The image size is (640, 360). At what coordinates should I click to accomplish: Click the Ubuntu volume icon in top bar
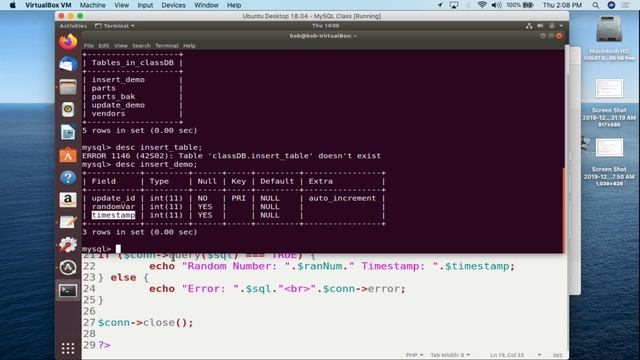coord(540,26)
